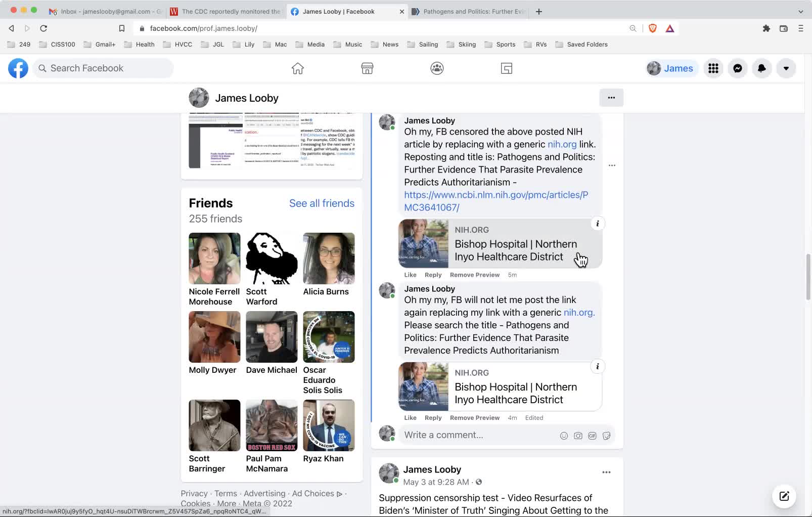Image resolution: width=812 pixels, height=517 pixels.
Task: Click the address bar URL
Action: (204, 28)
